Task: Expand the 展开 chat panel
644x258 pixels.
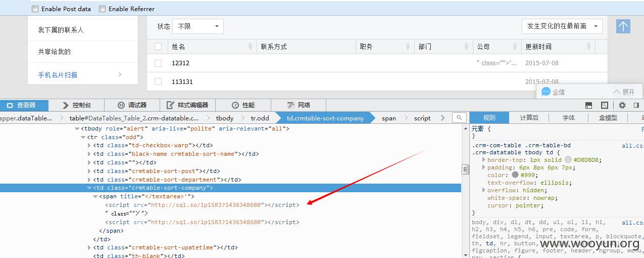Action: (x=624, y=92)
